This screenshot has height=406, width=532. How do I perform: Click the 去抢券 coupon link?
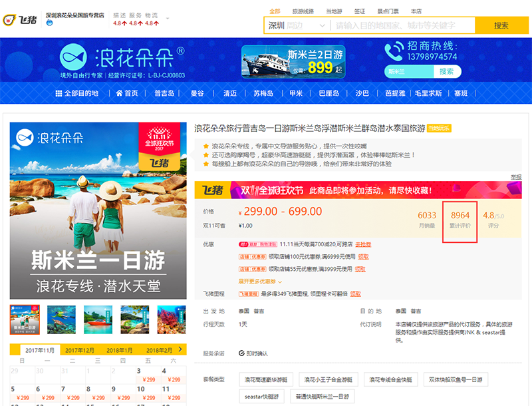pos(363,244)
